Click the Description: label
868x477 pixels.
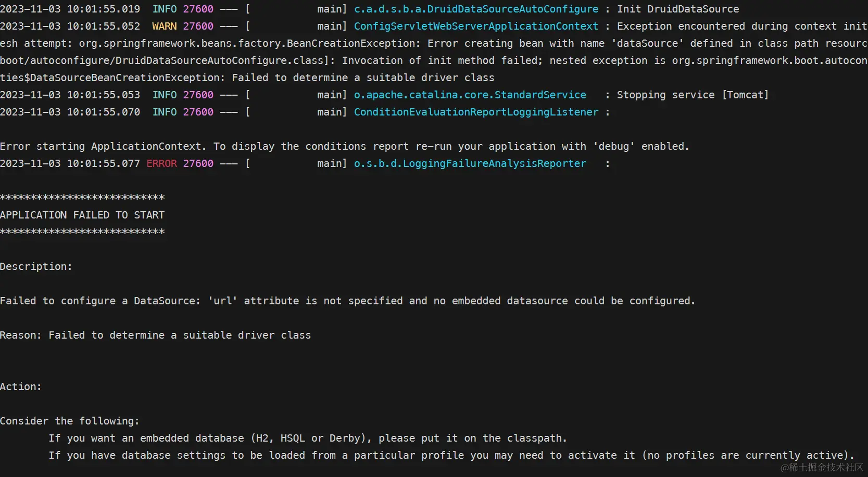click(x=36, y=266)
